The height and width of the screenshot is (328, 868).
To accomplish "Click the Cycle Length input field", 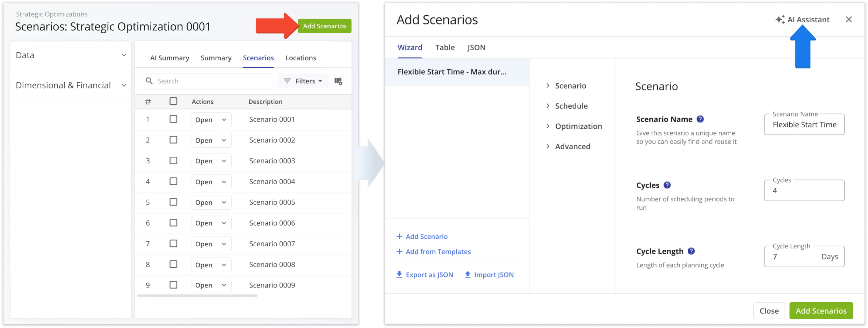I will [804, 256].
